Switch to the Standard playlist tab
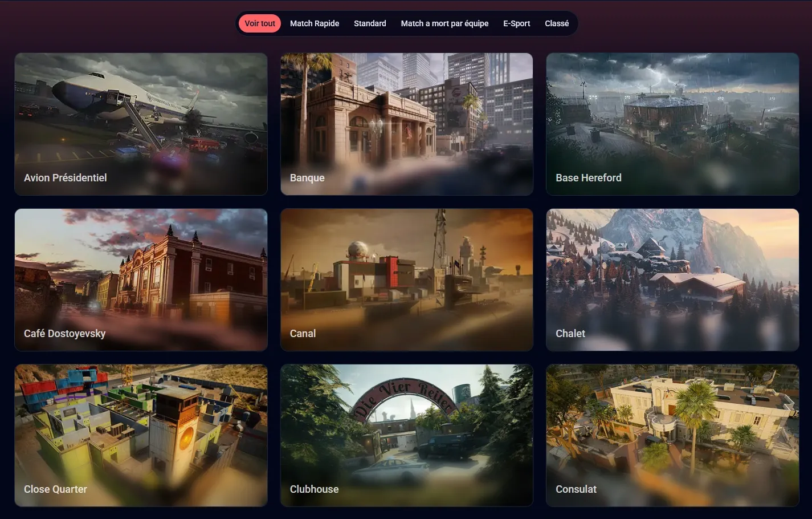Screen dimensions: 812x519 370,23
